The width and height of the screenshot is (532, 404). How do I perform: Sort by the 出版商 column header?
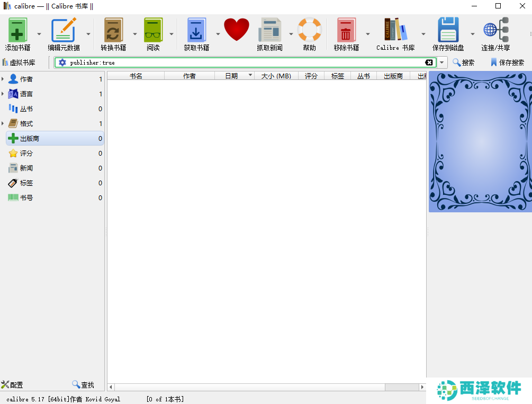(393, 76)
